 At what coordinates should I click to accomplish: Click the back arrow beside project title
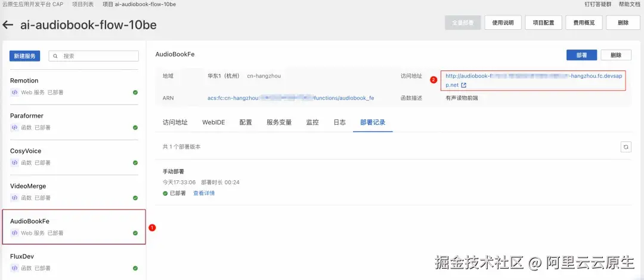pyautogui.click(x=8, y=24)
